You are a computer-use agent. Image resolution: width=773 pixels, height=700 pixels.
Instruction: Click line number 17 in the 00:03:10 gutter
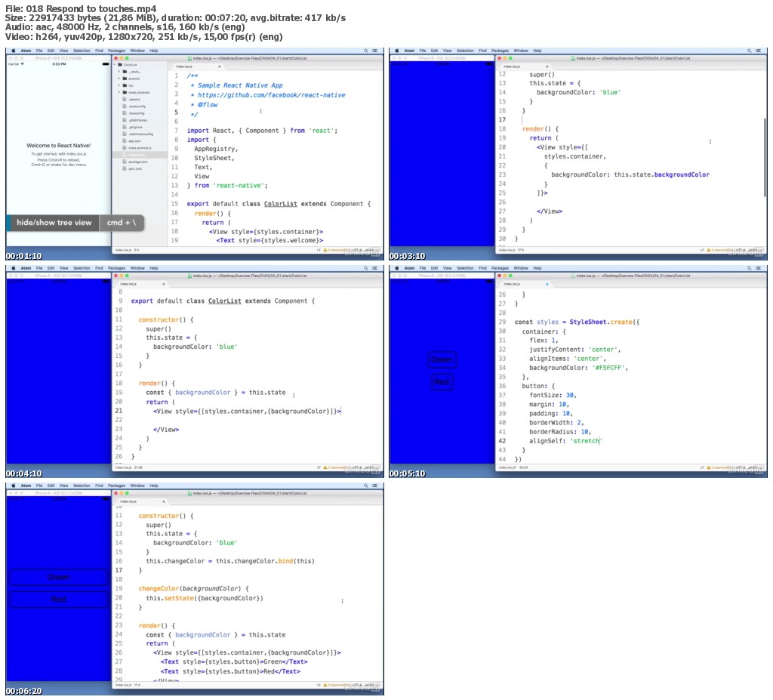[502, 120]
